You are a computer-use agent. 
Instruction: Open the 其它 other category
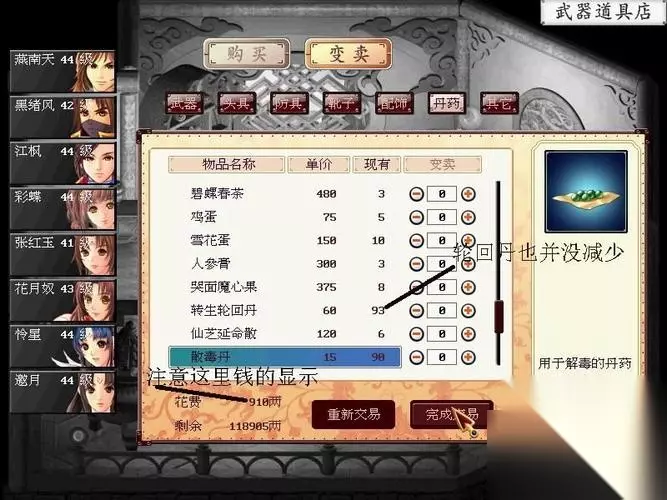point(499,103)
